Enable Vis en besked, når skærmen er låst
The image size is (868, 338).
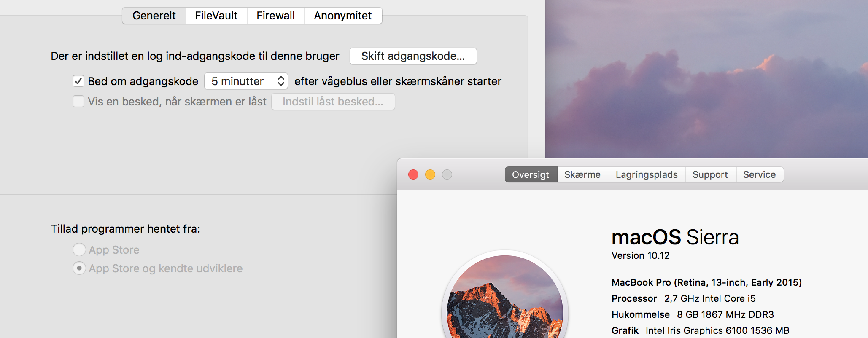coord(78,102)
